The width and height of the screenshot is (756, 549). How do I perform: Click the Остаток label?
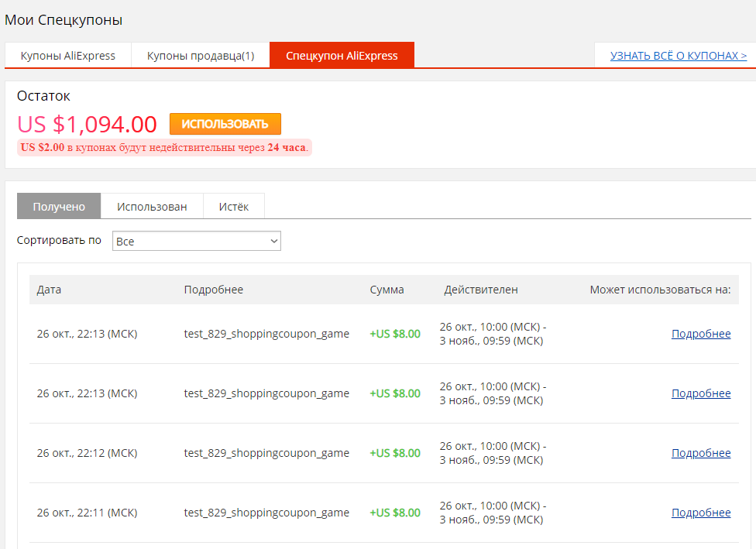pos(43,96)
